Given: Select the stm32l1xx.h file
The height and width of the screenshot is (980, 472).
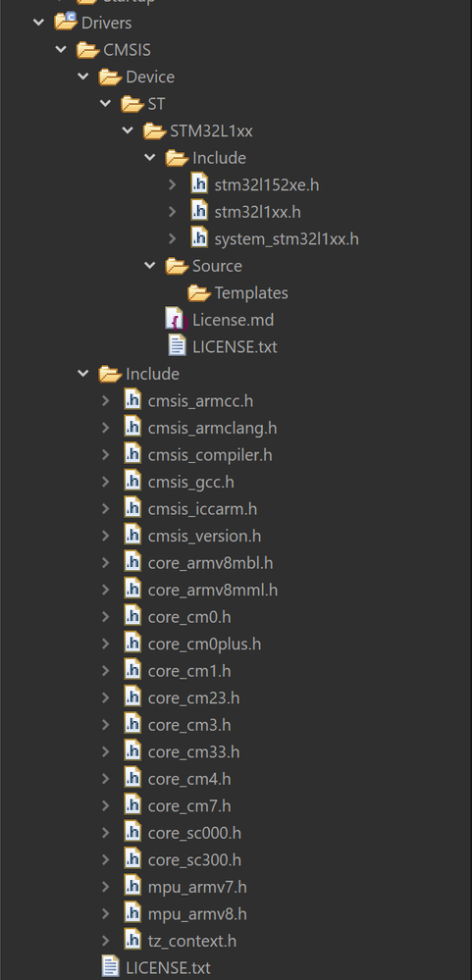Looking at the screenshot, I should 257,212.
